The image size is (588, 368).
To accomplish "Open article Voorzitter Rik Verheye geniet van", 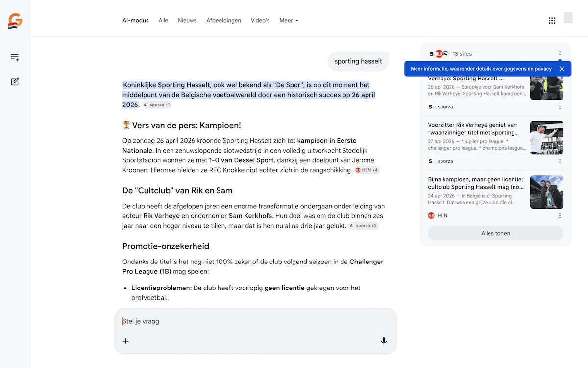I will coord(472,129).
